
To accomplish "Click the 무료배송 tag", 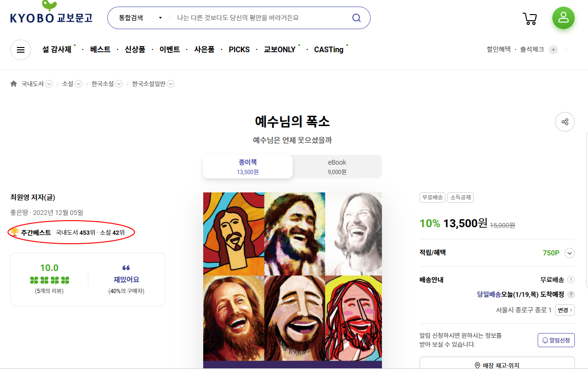I will 432,198.
